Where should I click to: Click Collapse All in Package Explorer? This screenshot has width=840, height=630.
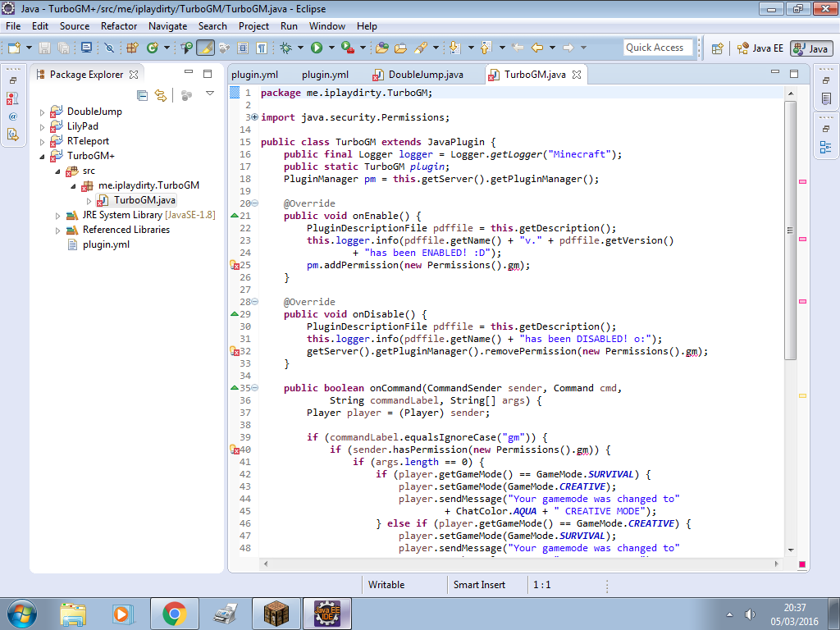[142, 95]
